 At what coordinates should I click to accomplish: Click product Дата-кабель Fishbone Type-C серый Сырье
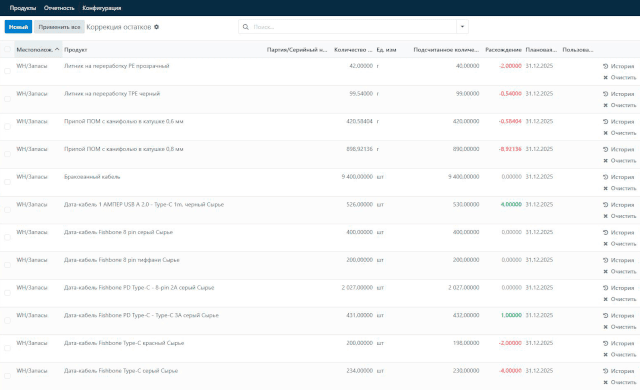click(x=121, y=371)
